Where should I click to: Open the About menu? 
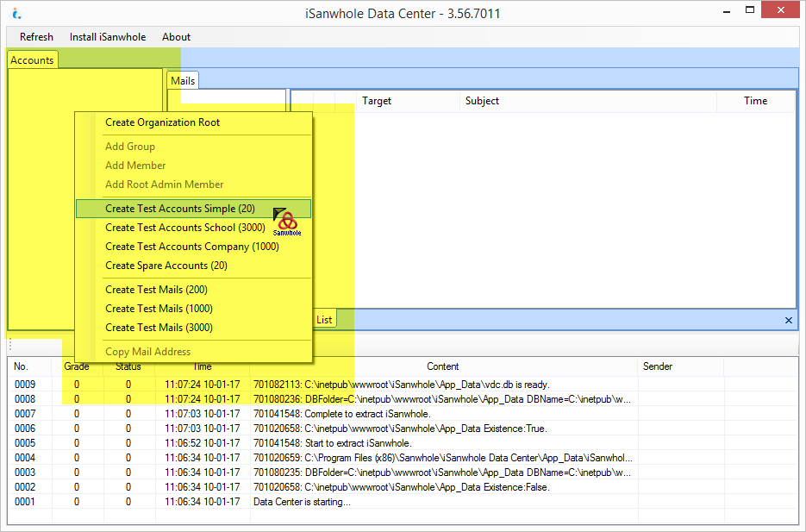coord(177,37)
